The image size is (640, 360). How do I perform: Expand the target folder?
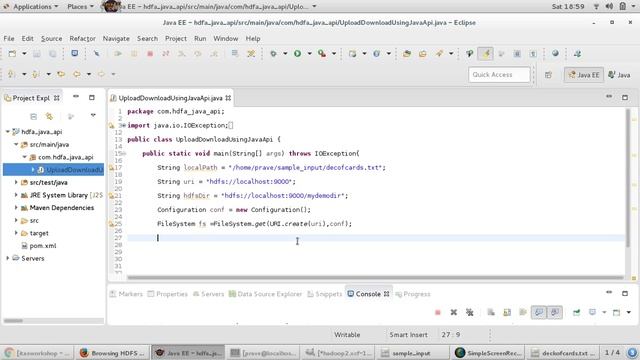[16, 233]
